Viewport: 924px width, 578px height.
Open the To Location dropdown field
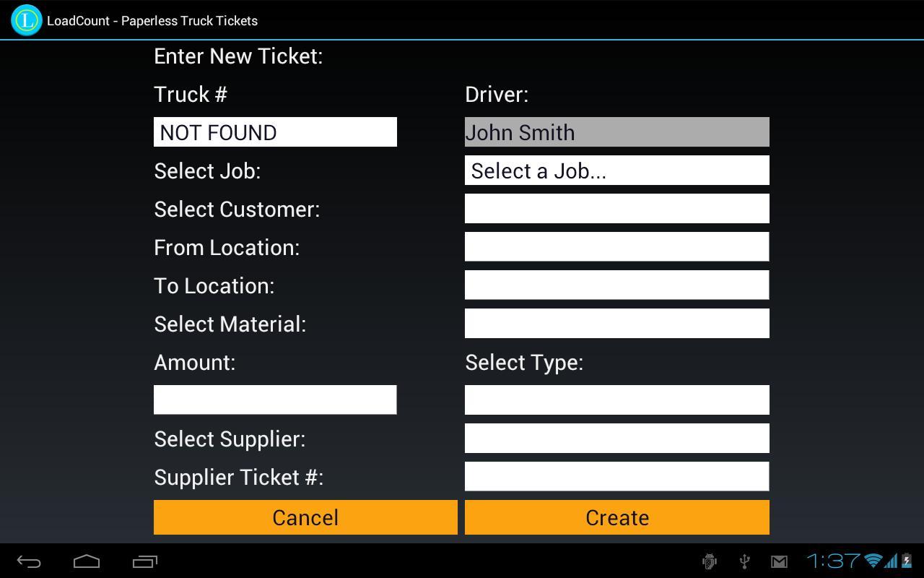(617, 285)
